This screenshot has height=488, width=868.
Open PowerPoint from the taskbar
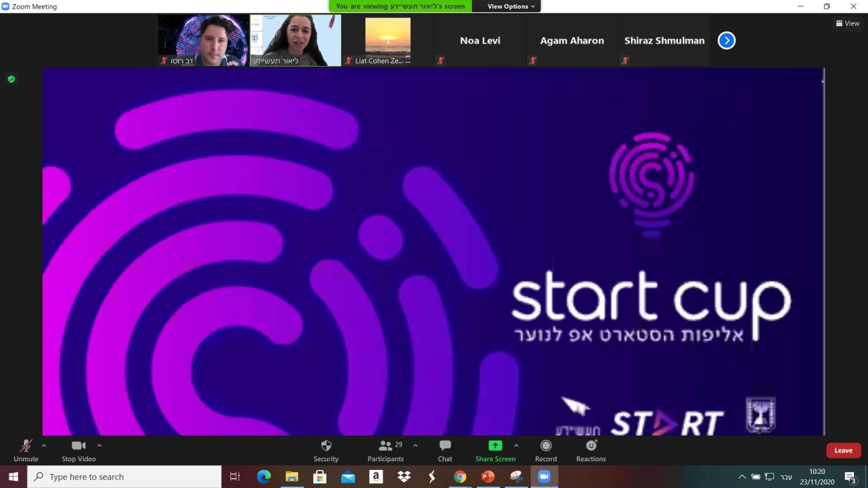(x=488, y=477)
